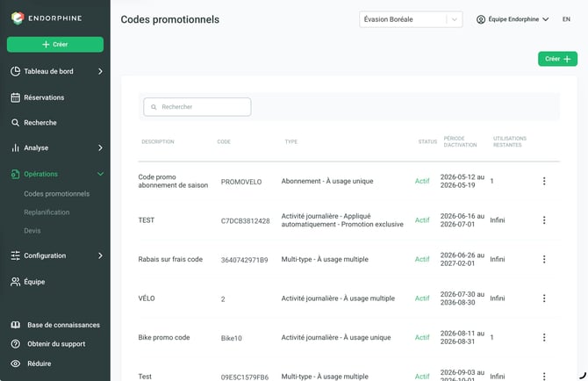Click 'Abonnement - À usage unique' type cell
This screenshot has height=381, width=588.
[x=327, y=181]
